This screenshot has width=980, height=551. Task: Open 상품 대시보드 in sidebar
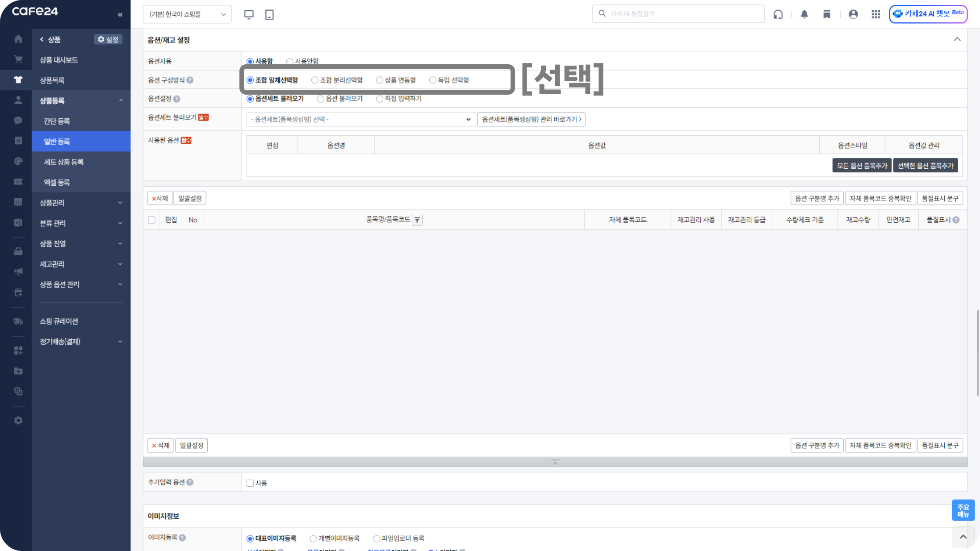59,60
